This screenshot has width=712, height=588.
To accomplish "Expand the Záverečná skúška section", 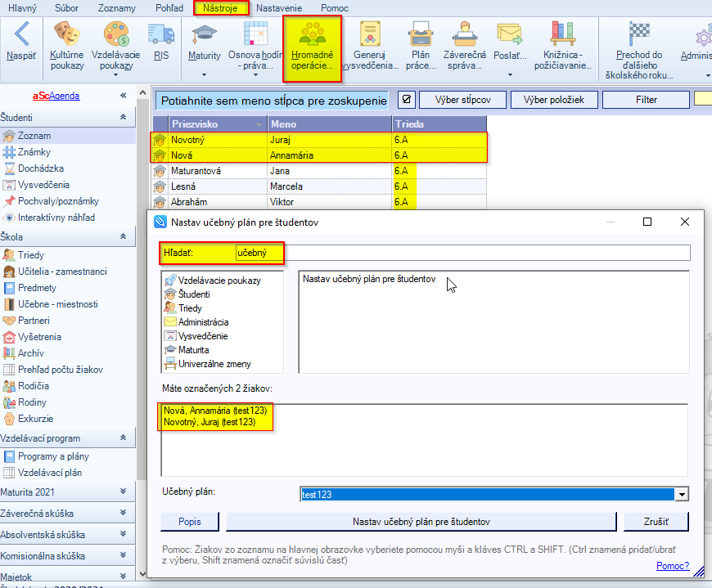I will coord(123,513).
